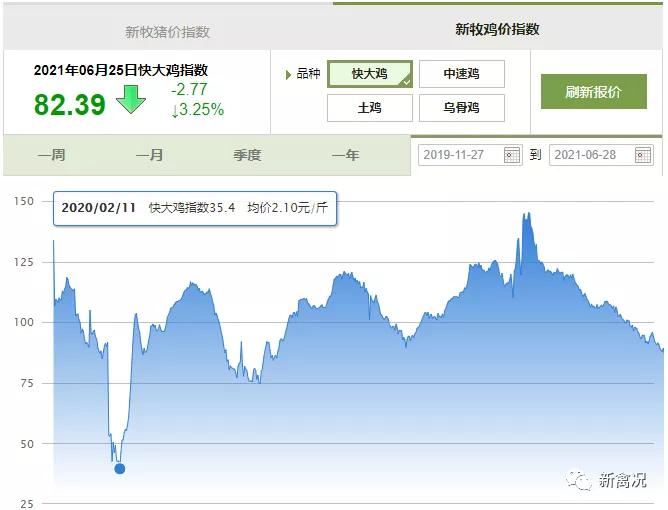Click the blue data point marker on chart

120,469
